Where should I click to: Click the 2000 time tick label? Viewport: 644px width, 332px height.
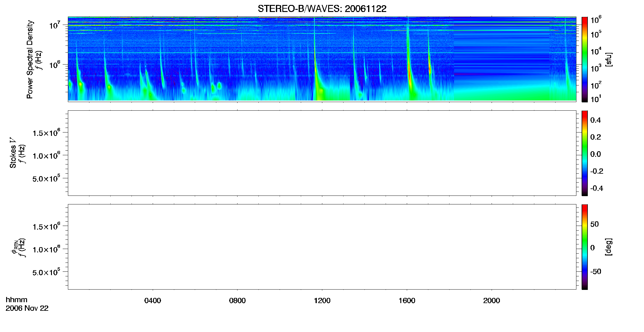(x=492, y=301)
